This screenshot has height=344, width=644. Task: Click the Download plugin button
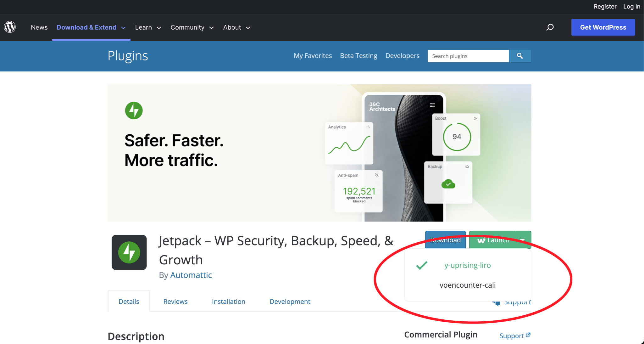coord(446,240)
